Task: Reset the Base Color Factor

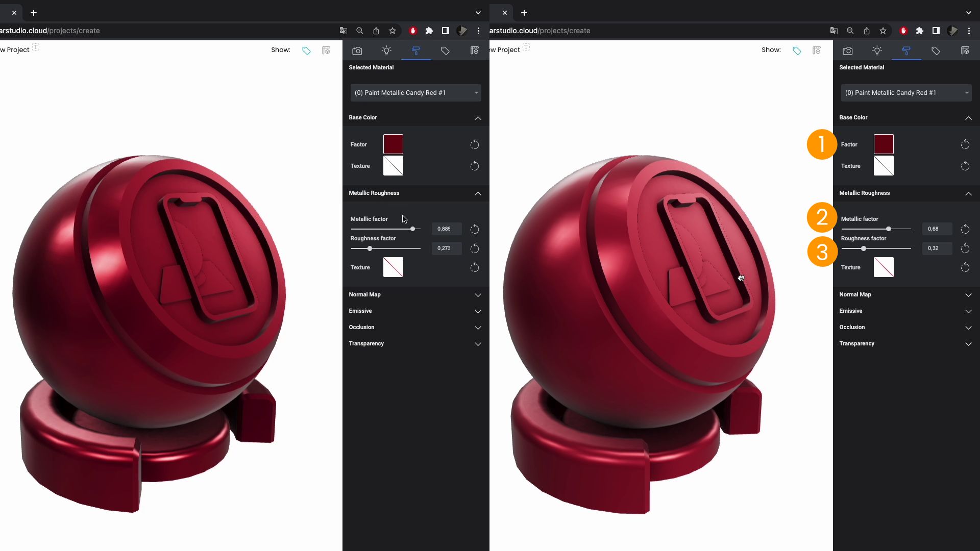Action: pyautogui.click(x=474, y=144)
